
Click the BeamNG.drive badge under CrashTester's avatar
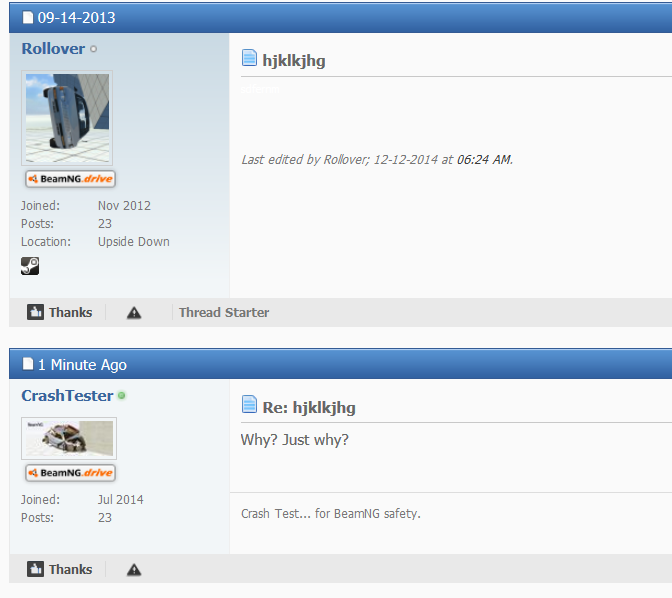pos(71,473)
